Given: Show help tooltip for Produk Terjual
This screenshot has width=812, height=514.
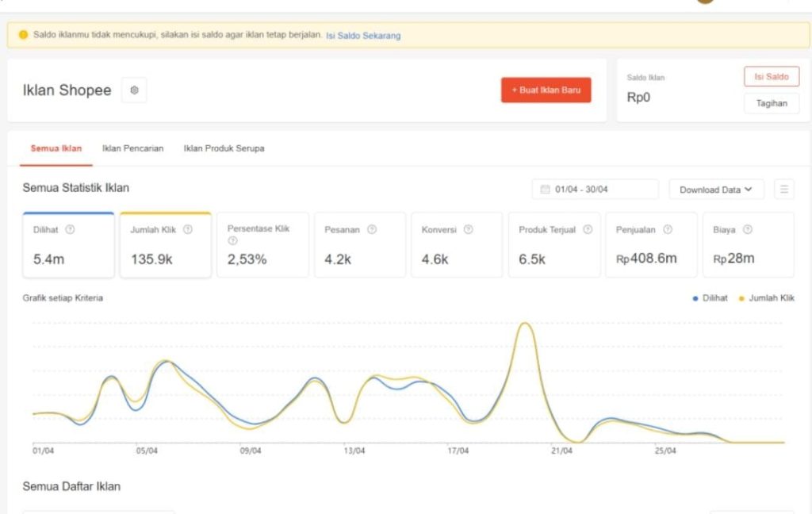Looking at the screenshot, I should pos(588,229).
